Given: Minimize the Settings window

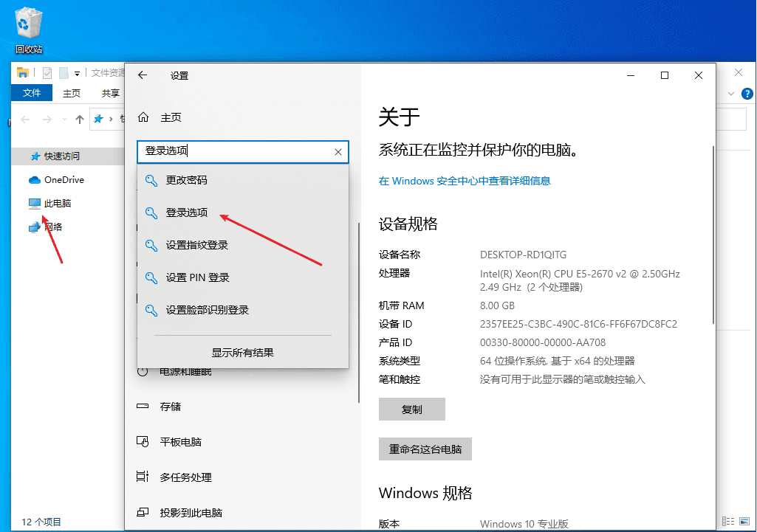Looking at the screenshot, I should click(631, 75).
